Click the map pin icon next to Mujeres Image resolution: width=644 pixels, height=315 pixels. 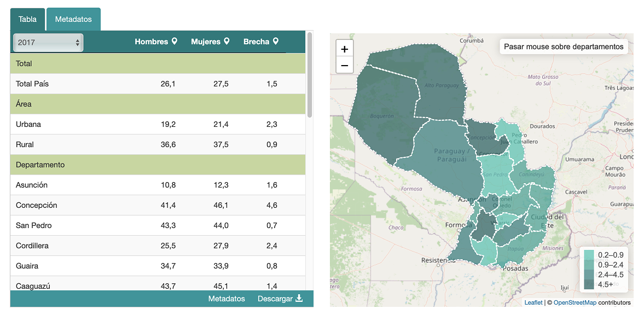pos(227,42)
